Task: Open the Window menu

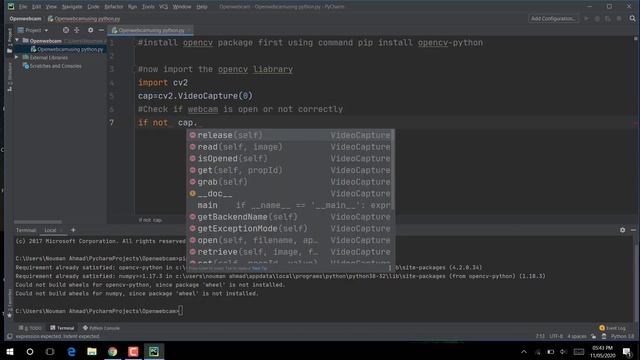Action: click(x=182, y=7)
